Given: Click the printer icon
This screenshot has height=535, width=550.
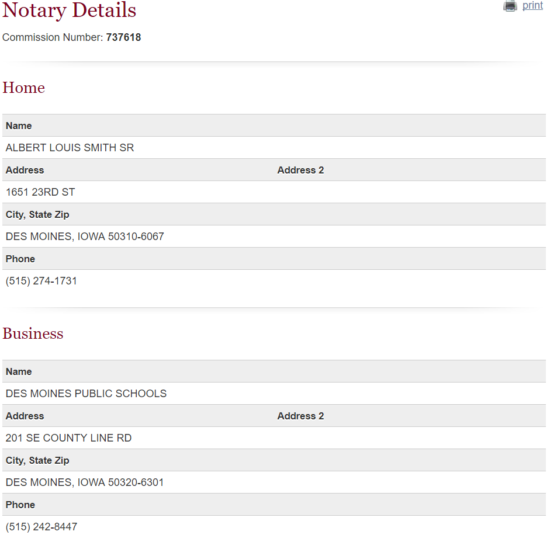Looking at the screenshot, I should pos(510,6).
